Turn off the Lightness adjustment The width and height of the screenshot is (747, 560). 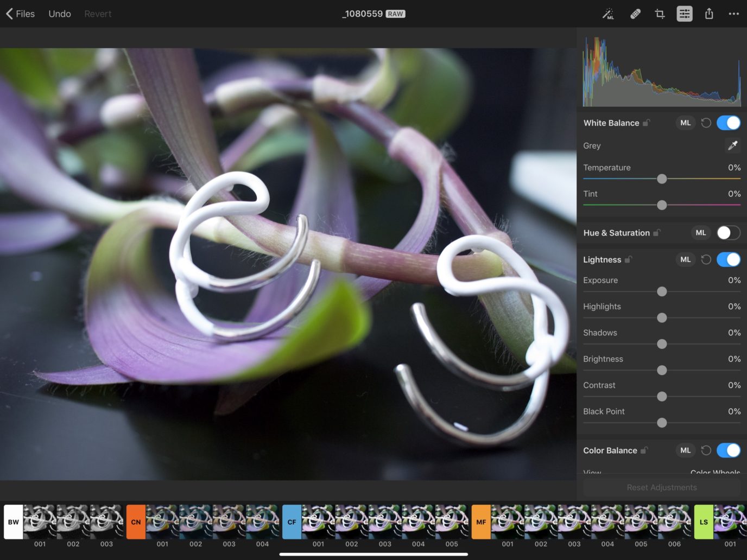728,259
